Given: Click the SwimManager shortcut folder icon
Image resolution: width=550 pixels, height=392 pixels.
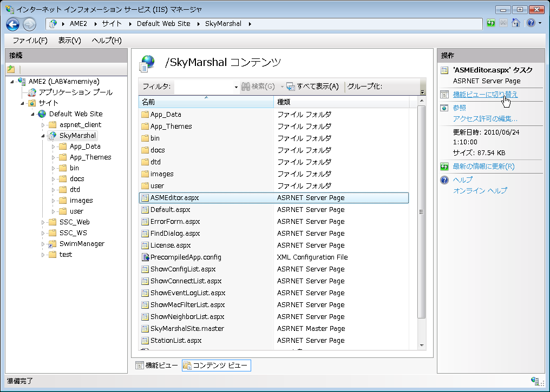Looking at the screenshot, I should coord(53,244).
